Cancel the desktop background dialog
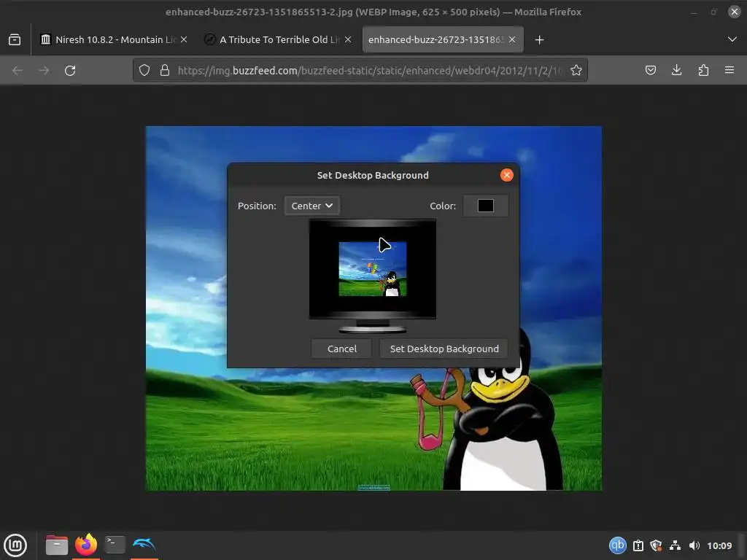Viewport: 747px width, 560px height. coord(341,349)
